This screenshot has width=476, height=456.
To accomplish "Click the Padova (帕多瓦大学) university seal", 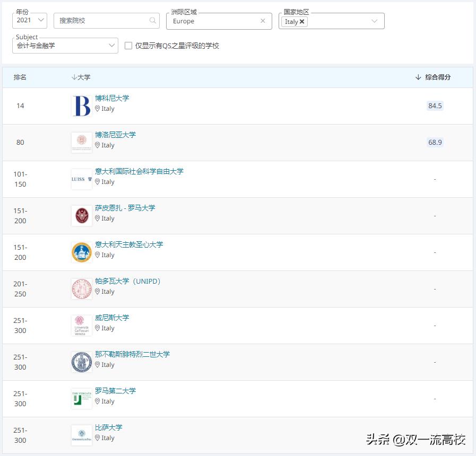I will pos(81,288).
